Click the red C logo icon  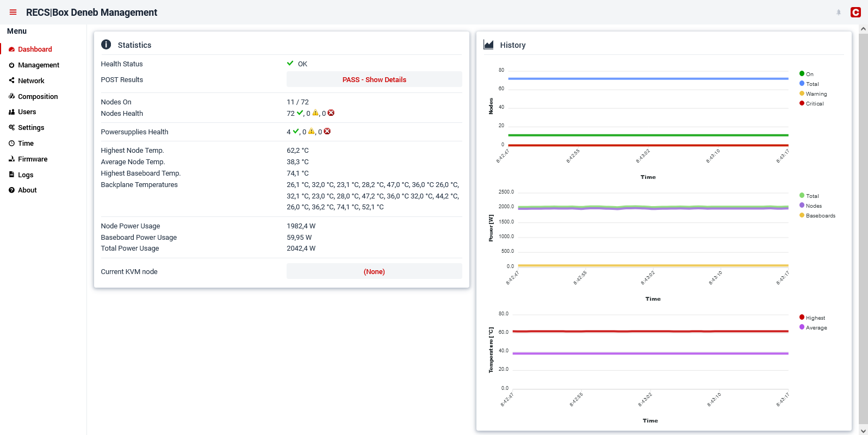(x=855, y=12)
